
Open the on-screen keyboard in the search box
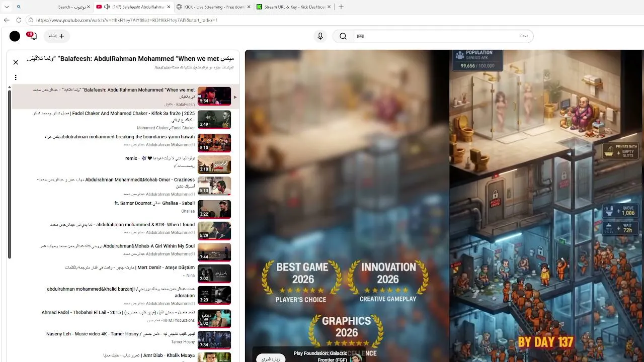coord(360,36)
